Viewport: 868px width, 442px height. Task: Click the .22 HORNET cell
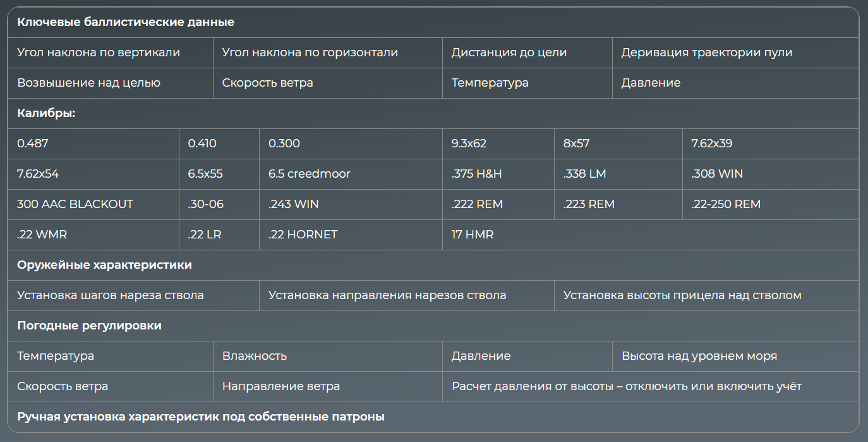303,235
